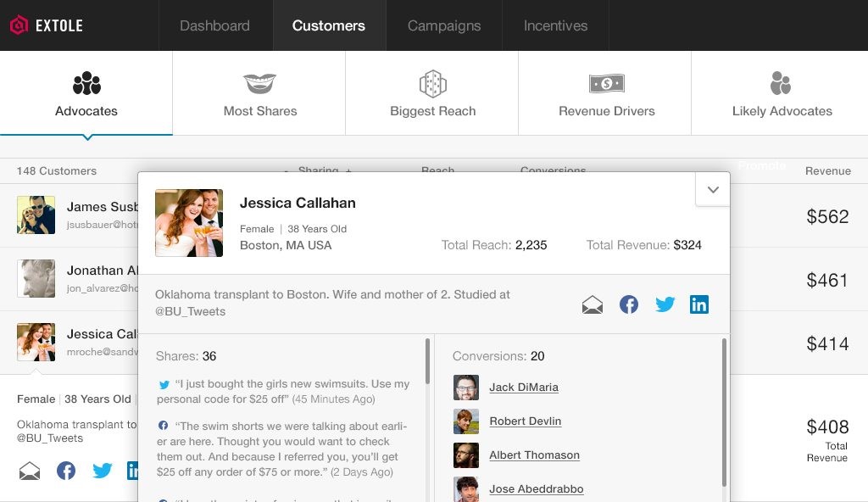Go to the Incentives tab
Viewport: 868px width, 502px height.
[x=556, y=25]
